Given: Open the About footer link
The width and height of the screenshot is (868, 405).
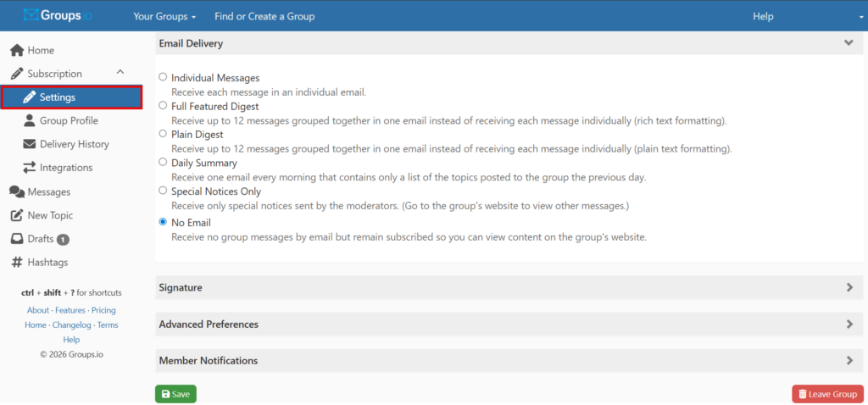Looking at the screenshot, I should 38,310.
